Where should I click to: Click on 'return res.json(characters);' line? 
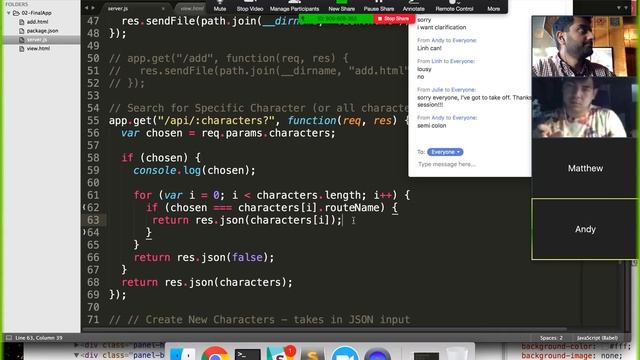click(207, 282)
